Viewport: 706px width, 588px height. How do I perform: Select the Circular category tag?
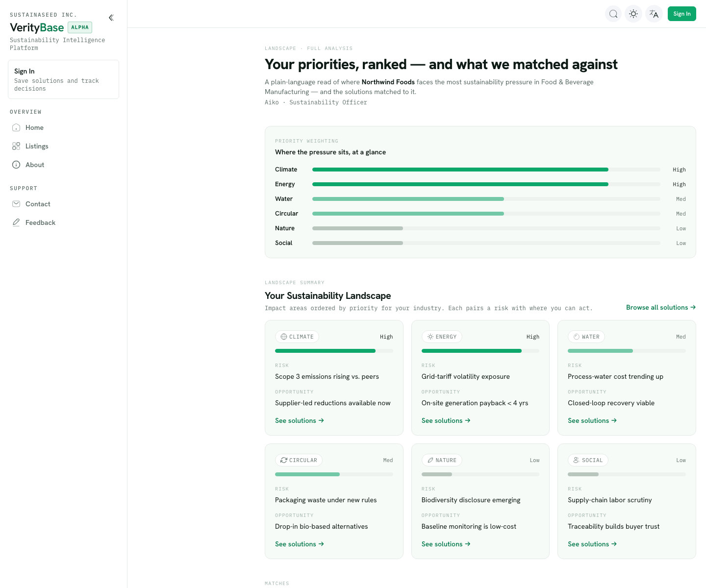299,460
